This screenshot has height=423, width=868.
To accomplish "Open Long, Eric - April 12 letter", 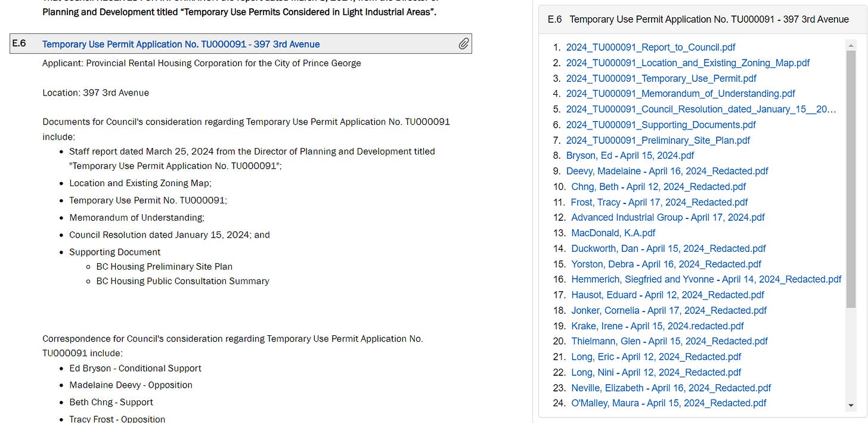I will tap(656, 357).
